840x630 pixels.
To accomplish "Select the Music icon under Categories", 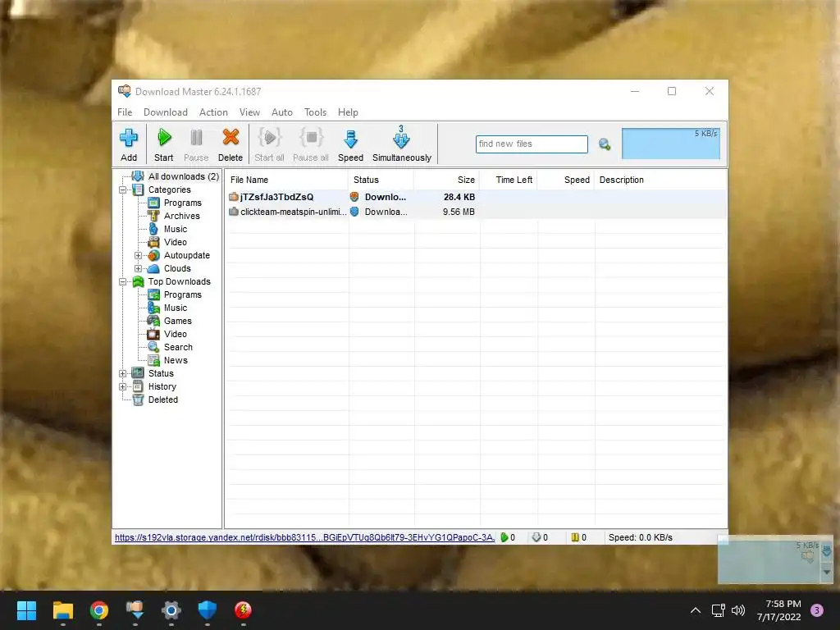I will click(x=153, y=229).
